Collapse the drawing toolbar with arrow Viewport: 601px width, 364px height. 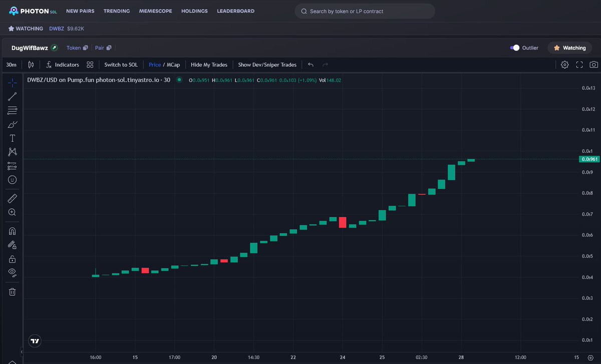coord(21,351)
